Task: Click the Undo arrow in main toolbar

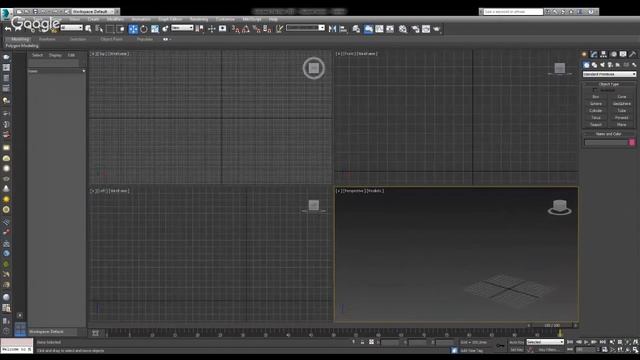Action: pos(8,29)
